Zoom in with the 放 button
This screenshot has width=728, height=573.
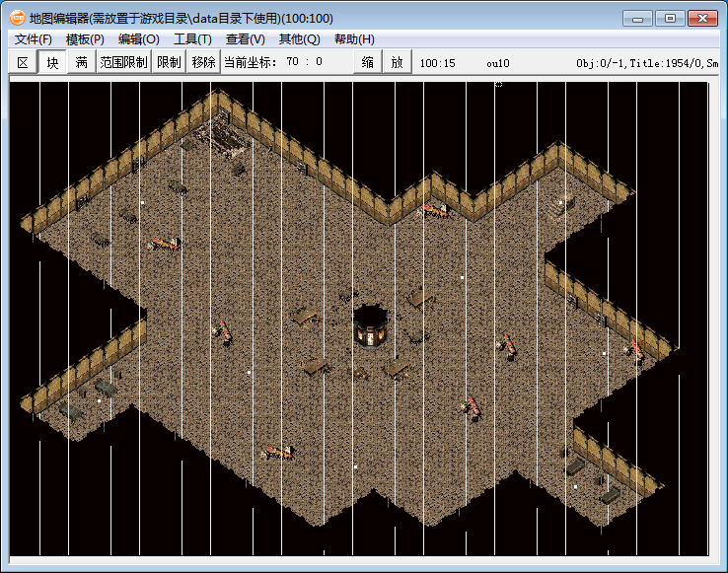tap(397, 62)
